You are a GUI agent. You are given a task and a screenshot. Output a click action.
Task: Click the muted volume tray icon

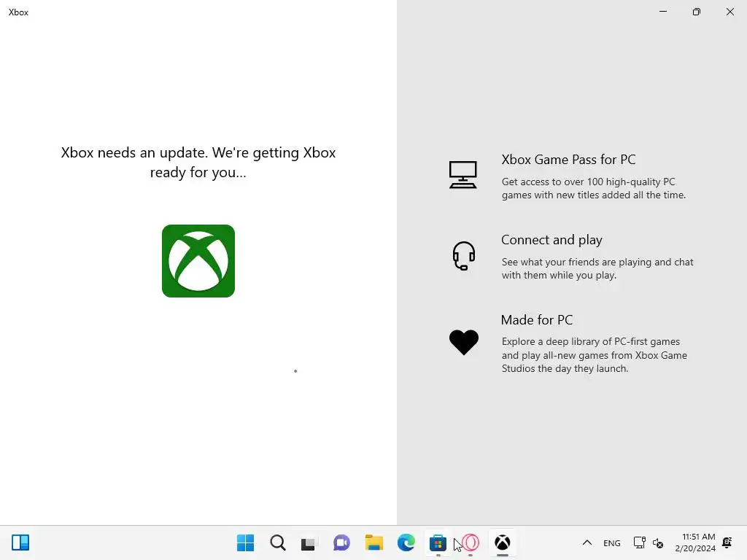pos(658,542)
